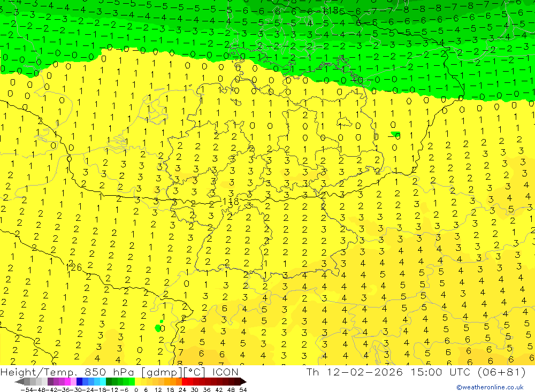Click the legend value '36'

(x=207, y=390)
